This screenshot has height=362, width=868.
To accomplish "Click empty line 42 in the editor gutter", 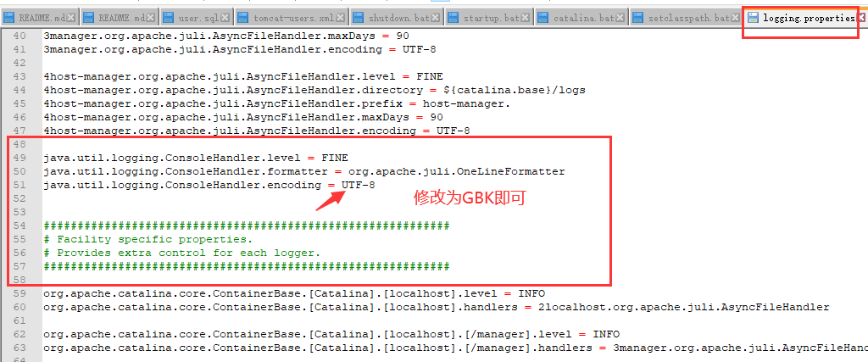I will (19, 63).
